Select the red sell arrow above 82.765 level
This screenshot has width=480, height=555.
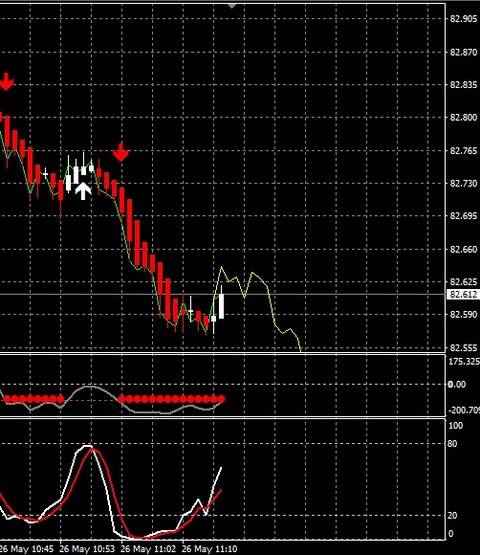(121, 152)
